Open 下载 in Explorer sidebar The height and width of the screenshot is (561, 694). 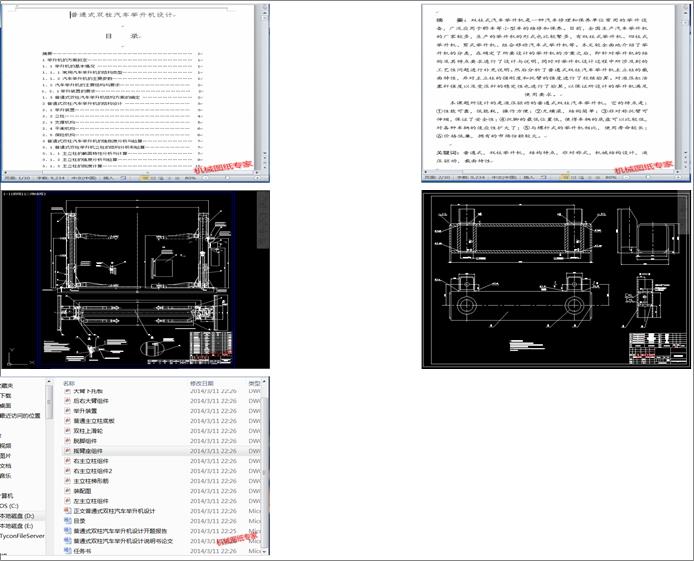6,396
